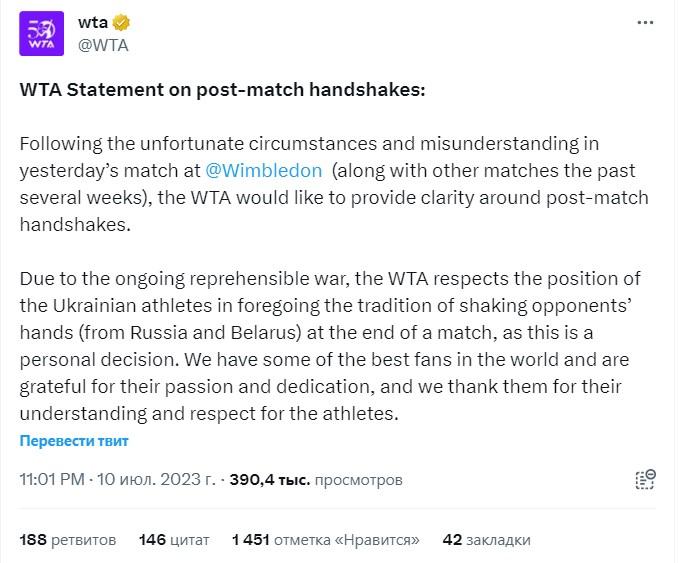
Task: Click the "Перевести твит" translate link
Action: [74, 440]
